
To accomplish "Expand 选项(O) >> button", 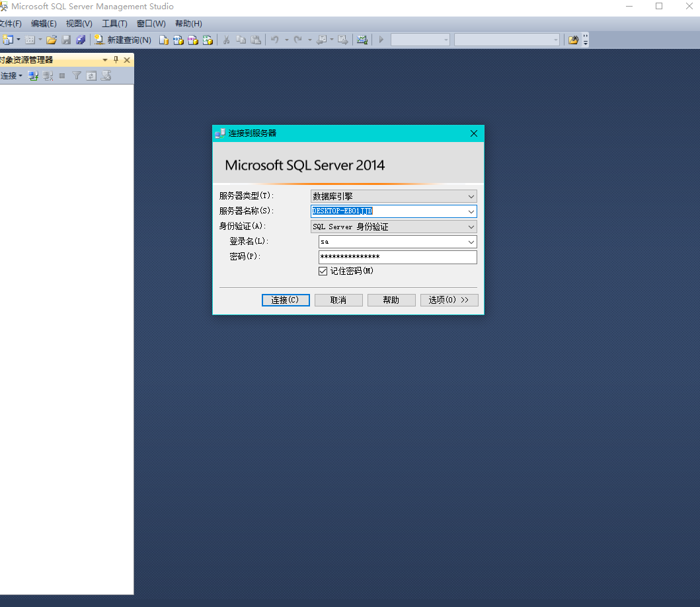I will pos(449,300).
